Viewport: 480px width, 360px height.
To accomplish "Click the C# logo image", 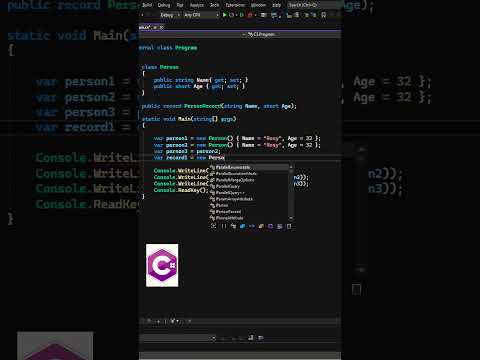I will [162, 265].
